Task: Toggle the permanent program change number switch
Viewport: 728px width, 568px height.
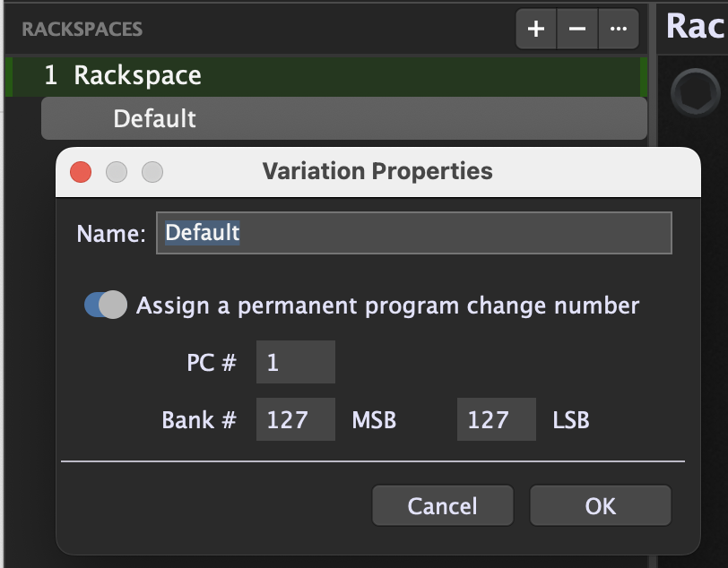Action: coord(105,306)
